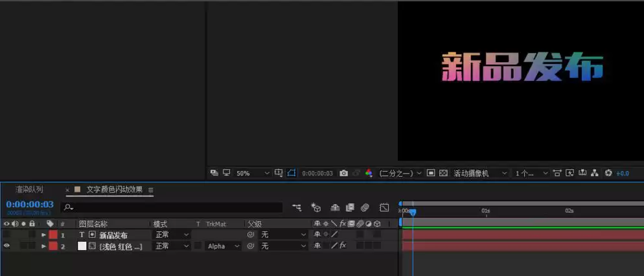Toggle the frame blending timeline icon
Image resolution: width=644 pixels, height=276 pixels.
coord(350,207)
